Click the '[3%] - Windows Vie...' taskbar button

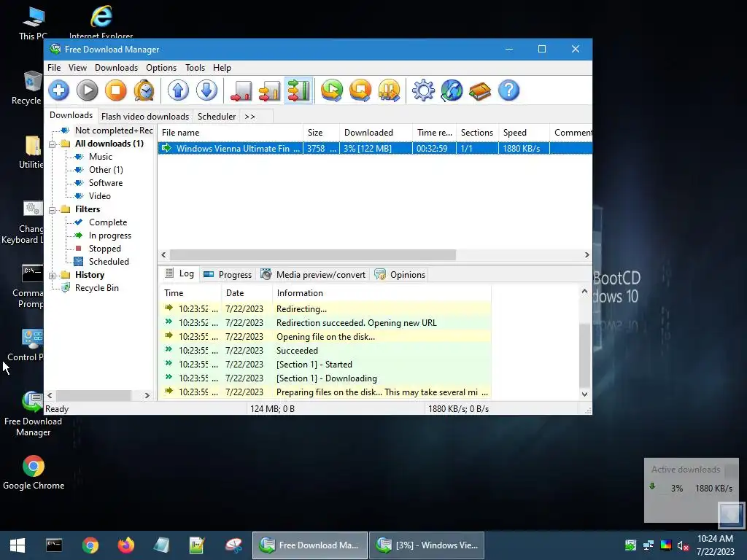tap(427, 545)
